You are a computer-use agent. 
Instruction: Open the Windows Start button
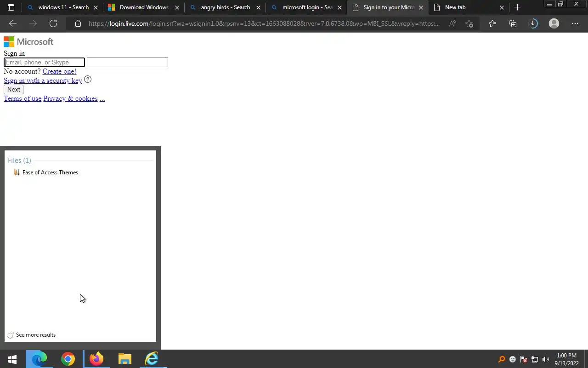tap(12, 359)
